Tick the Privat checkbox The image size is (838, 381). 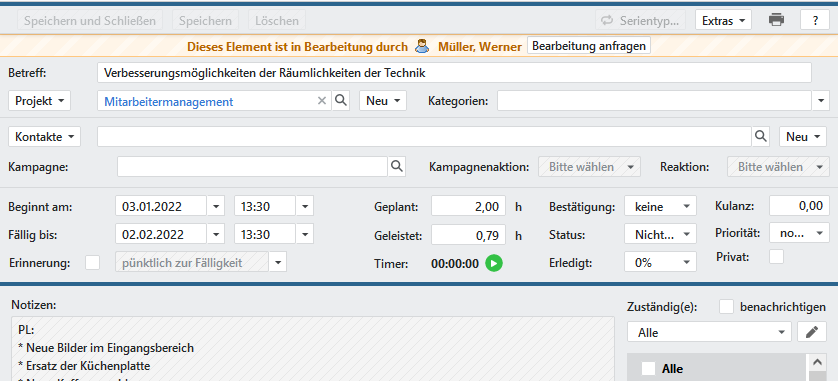point(776,256)
